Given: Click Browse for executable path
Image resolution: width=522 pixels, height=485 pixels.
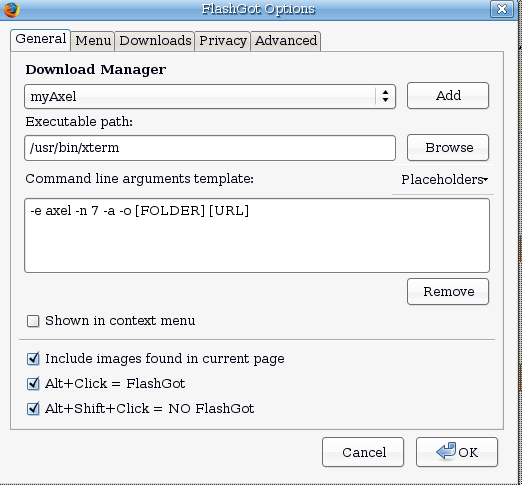Looking at the screenshot, I should 448,148.
